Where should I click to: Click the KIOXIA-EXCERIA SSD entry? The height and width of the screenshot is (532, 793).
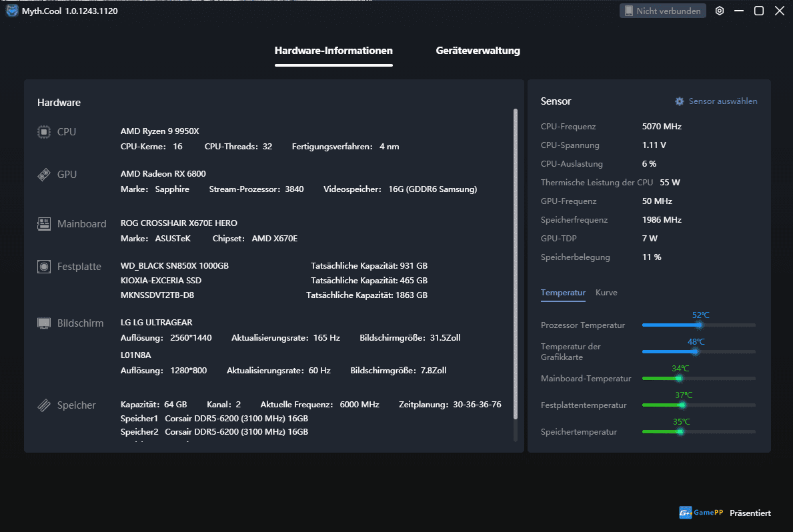coord(161,280)
